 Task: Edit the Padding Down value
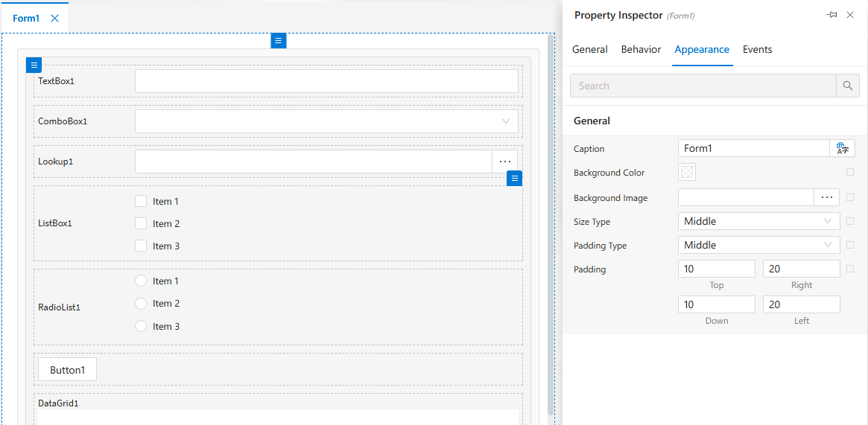point(717,304)
